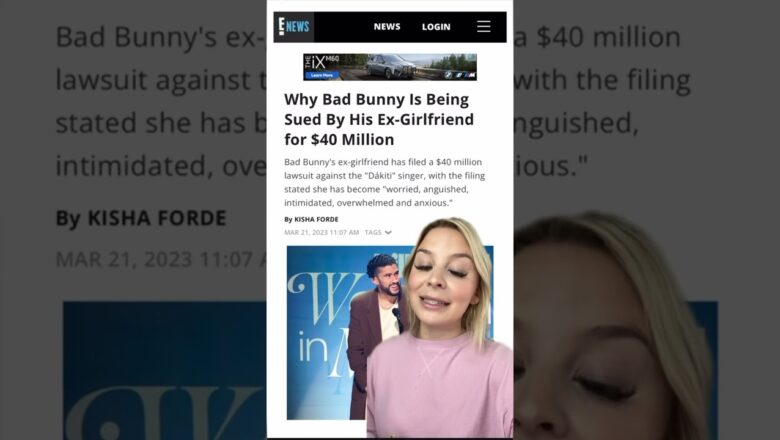Image resolution: width=780 pixels, height=440 pixels.
Task: Click the Bad Bunny article headline
Action: [379, 119]
